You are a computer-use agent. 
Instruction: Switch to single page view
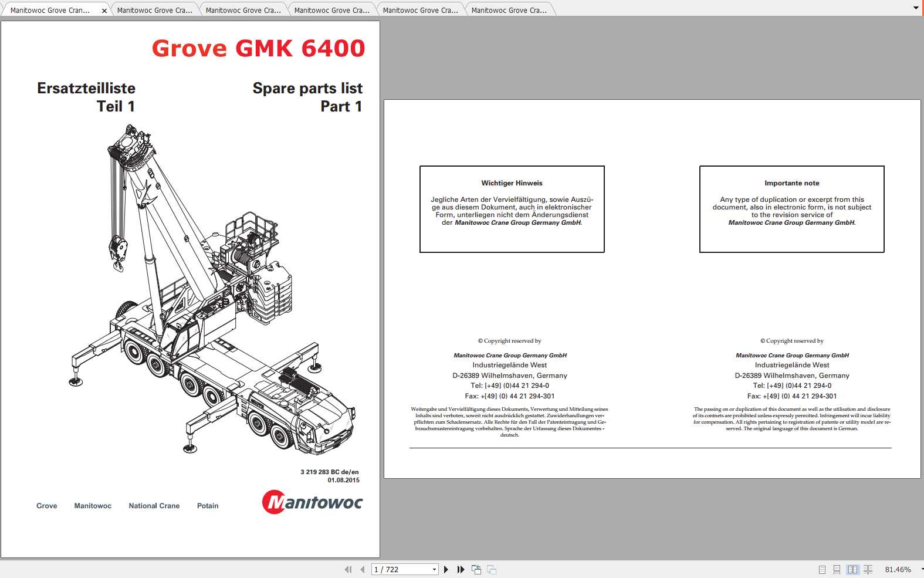[822, 569]
